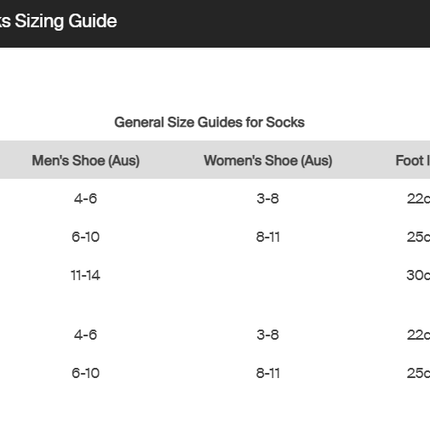Select second men's size 6-10 cell

click(x=86, y=373)
